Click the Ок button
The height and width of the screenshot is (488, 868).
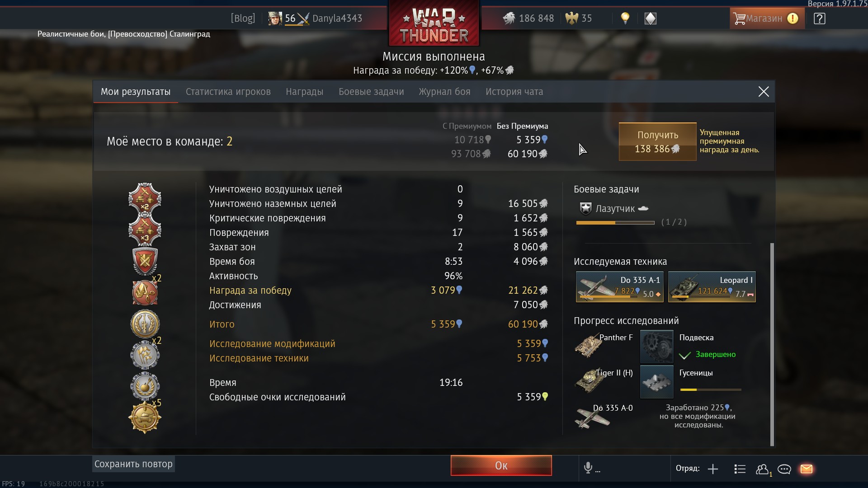501,465
